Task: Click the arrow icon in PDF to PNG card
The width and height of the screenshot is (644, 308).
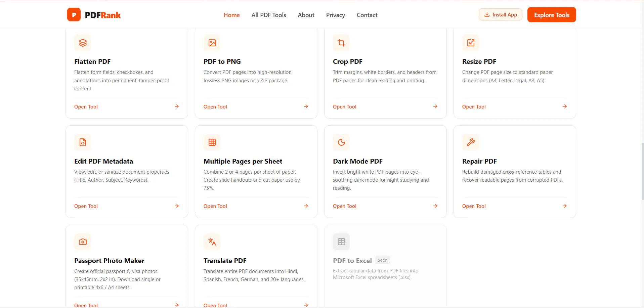Action: pyautogui.click(x=306, y=106)
